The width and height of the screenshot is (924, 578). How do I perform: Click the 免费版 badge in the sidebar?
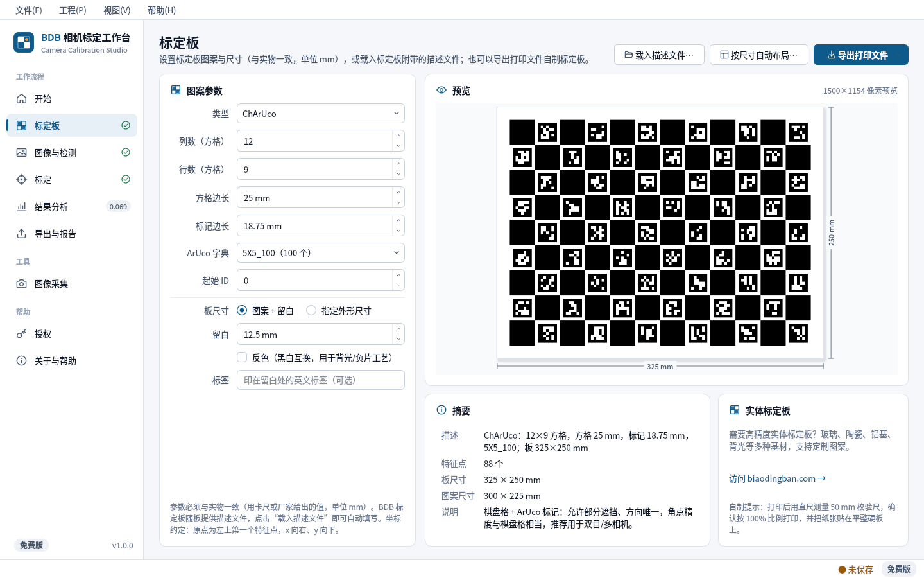(x=31, y=545)
